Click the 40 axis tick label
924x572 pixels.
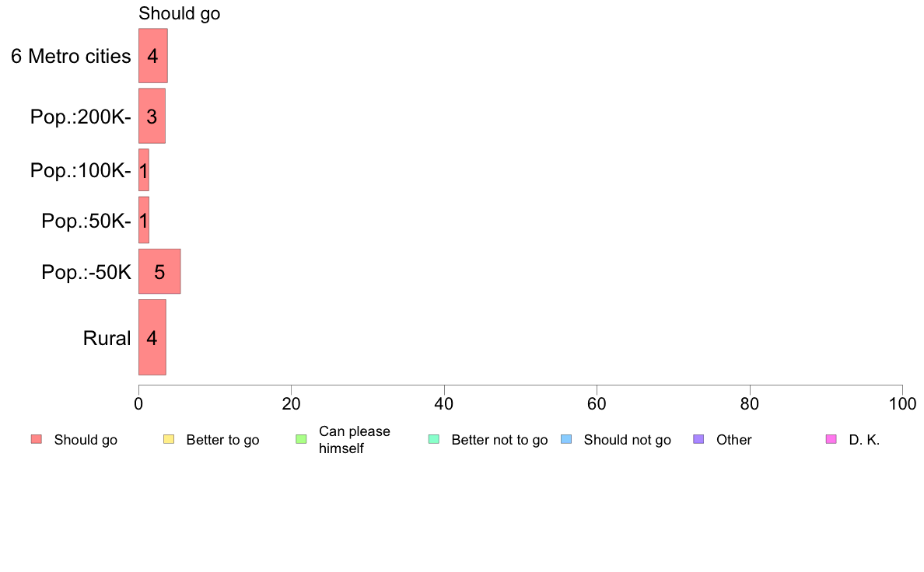(444, 404)
